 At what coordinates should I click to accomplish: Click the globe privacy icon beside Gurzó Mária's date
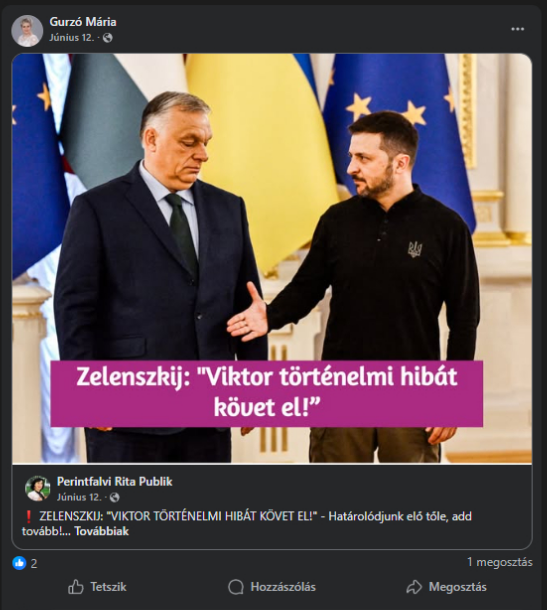[x=107, y=38]
